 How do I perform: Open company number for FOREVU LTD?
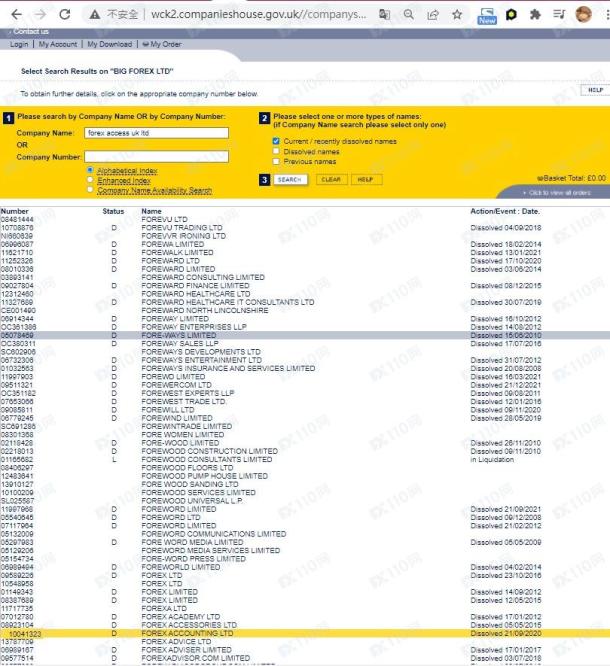coord(17,220)
